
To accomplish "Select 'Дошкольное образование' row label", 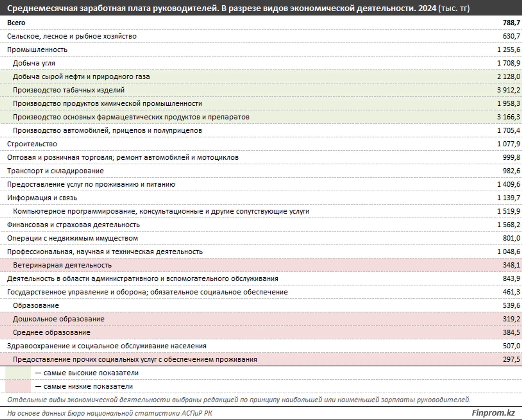I will point(58,319).
